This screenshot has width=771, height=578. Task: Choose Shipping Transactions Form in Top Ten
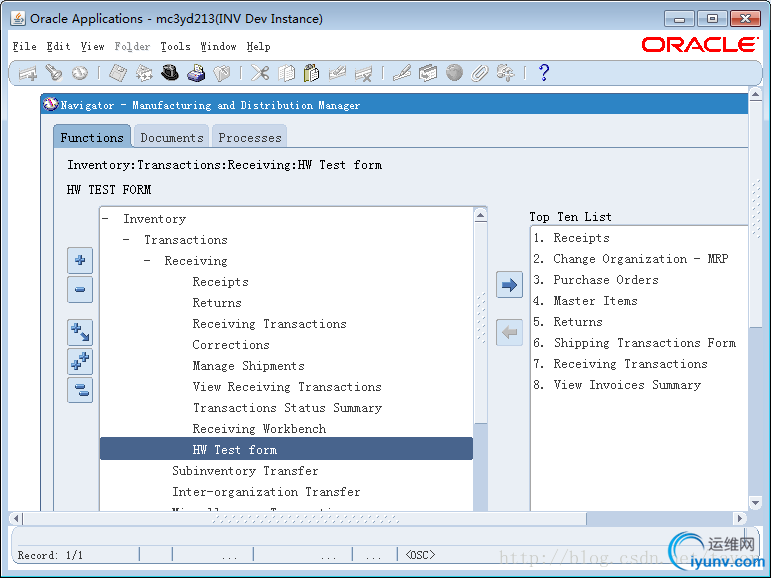[645, 343]
